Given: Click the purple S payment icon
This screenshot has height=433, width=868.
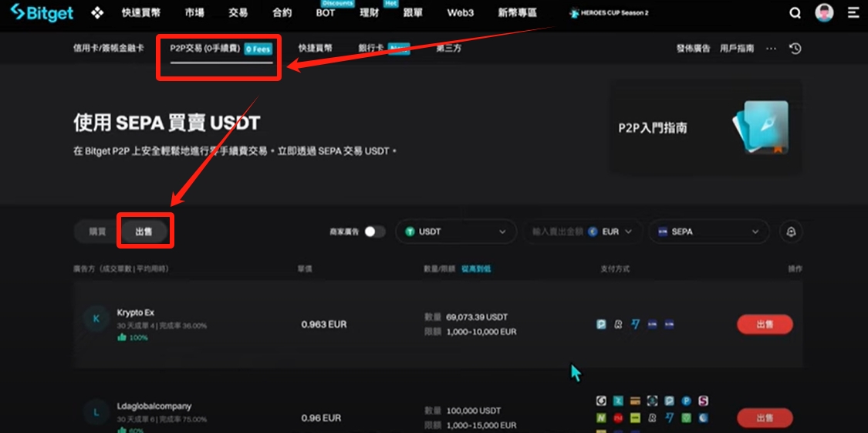Looking at the screenshot, I should point(704,401).
